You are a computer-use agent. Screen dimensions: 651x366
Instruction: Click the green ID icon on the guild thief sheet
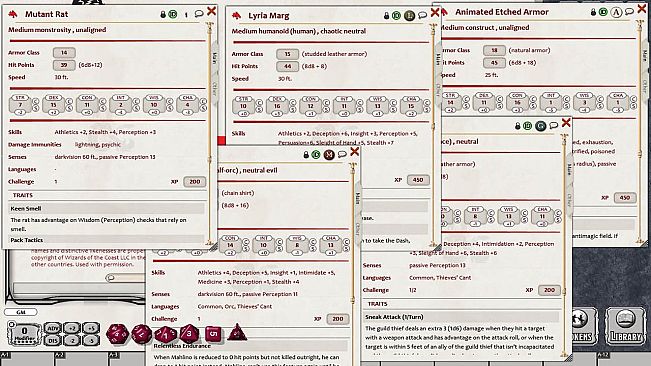pos(527,126)
